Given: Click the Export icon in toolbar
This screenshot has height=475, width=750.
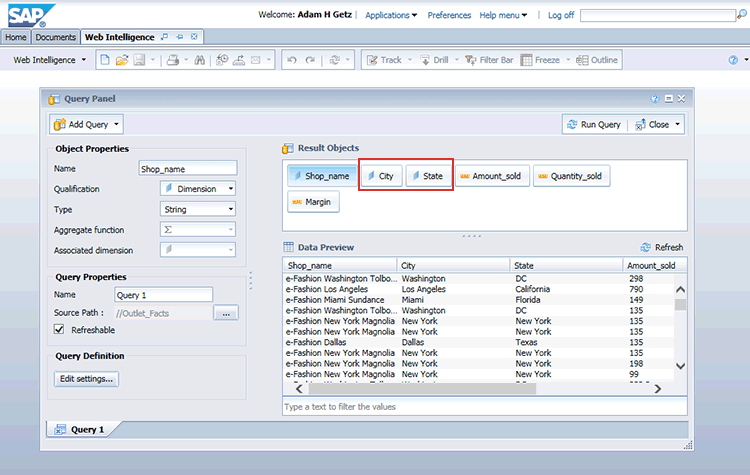Looking at the screenshot, I should coord(239,60).
